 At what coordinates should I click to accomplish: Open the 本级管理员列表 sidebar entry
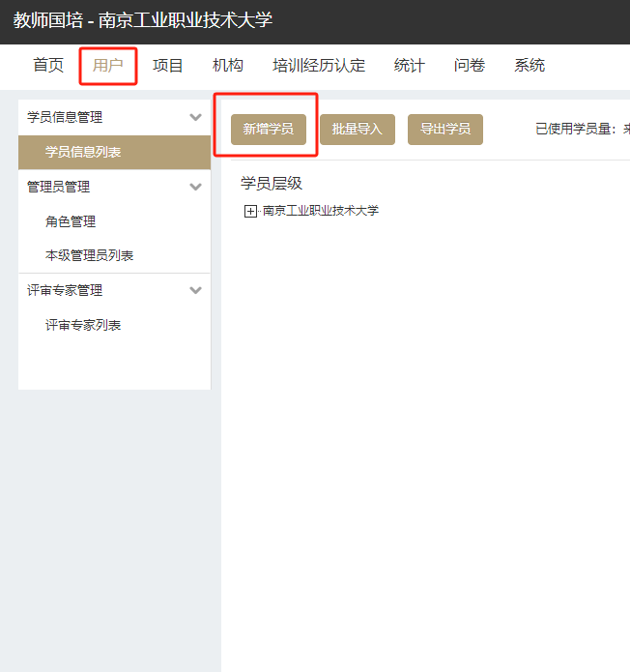pyautogui.click(x=89, y=255)
